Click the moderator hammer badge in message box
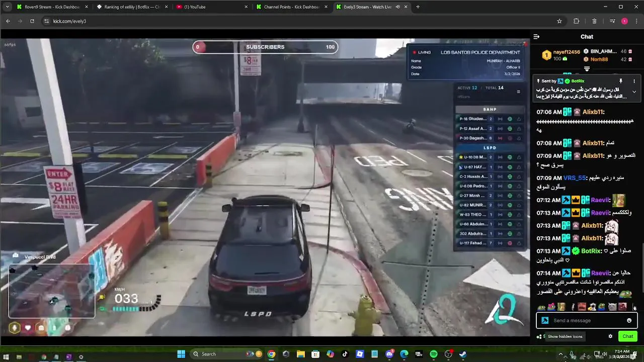The width and height of the screenshot is (644, 362). [545, 321]
